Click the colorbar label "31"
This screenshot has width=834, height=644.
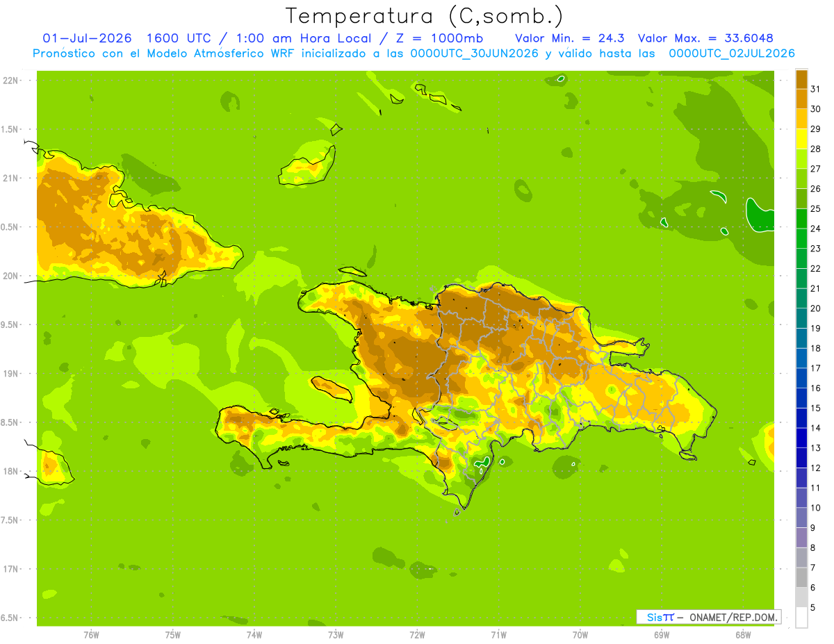coord(815,89)
